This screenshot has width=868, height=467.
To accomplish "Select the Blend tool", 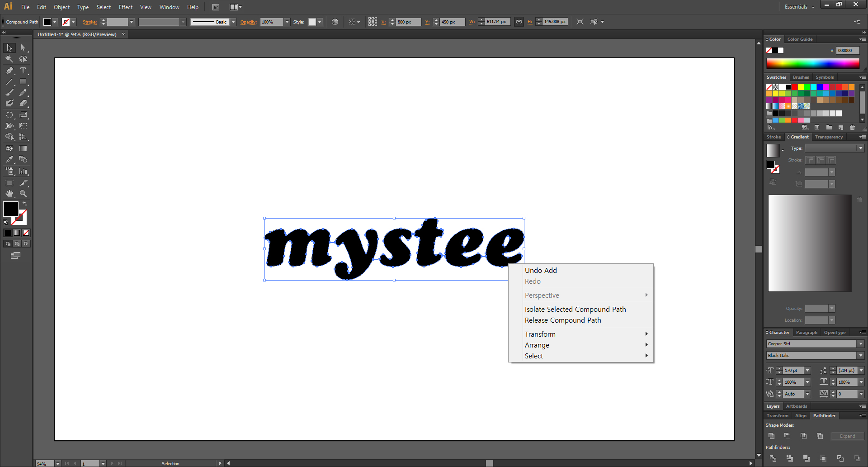I will pos(23,159).
